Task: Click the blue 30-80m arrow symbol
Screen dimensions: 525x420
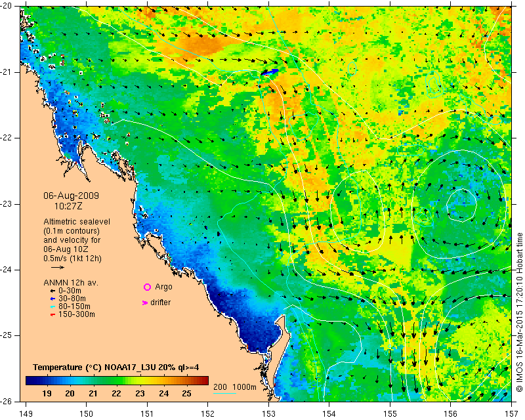Action: click(52, 299)
